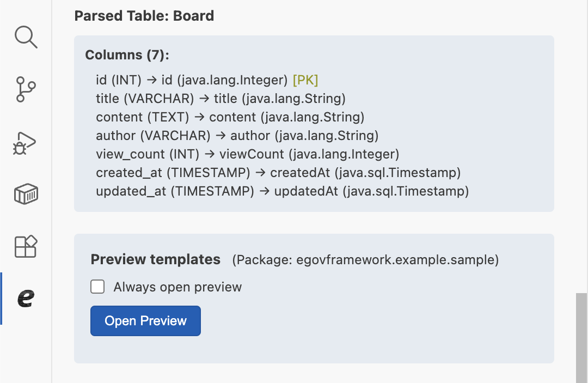
Task: Click the view_count INT column row
Action: (247, 154)
